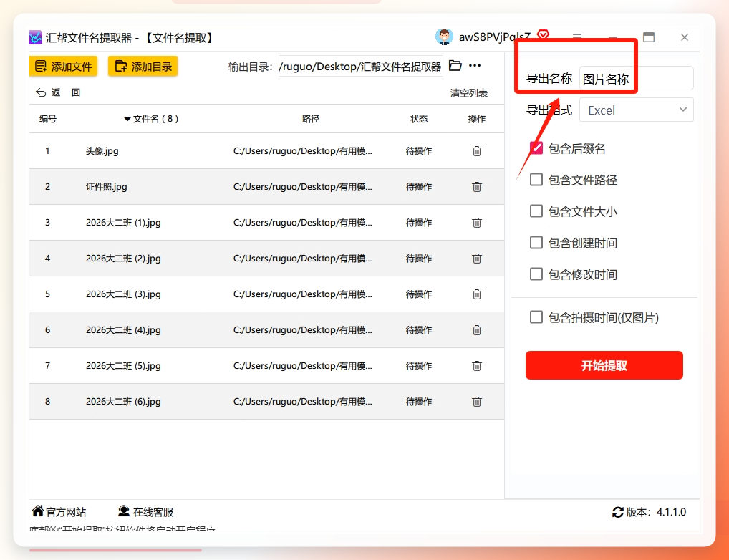Click 添加文件 button
The width and height of the screenshot is (729, 560).
(64, 67)
